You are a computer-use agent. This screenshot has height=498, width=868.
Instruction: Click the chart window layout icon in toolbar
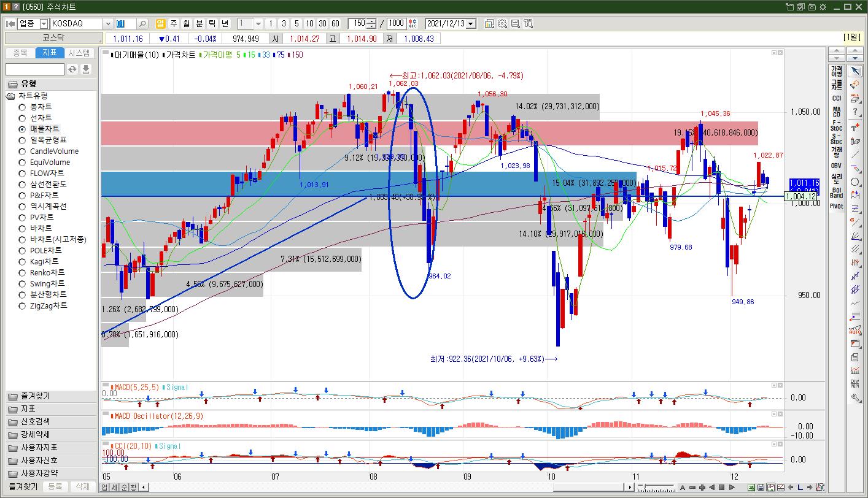pyautogui.click(x=489, y=24)
